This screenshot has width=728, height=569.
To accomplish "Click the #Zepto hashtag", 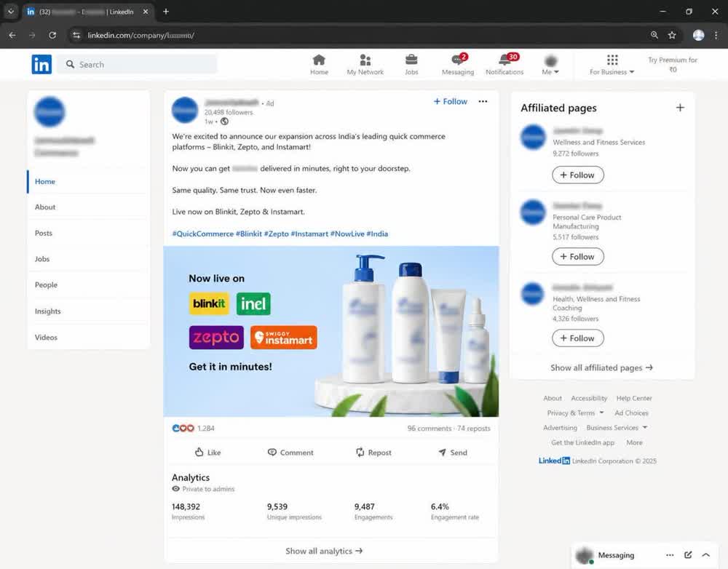I will (276, 234).
